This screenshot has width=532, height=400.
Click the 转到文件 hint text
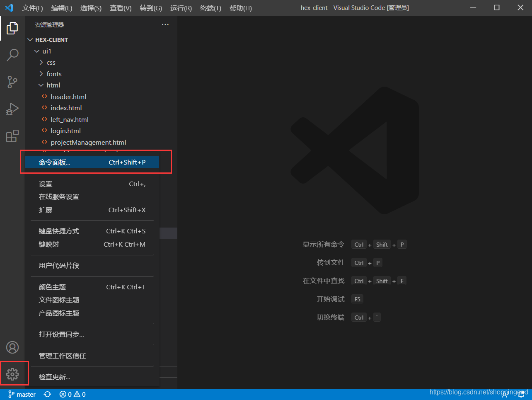point(331,263)
